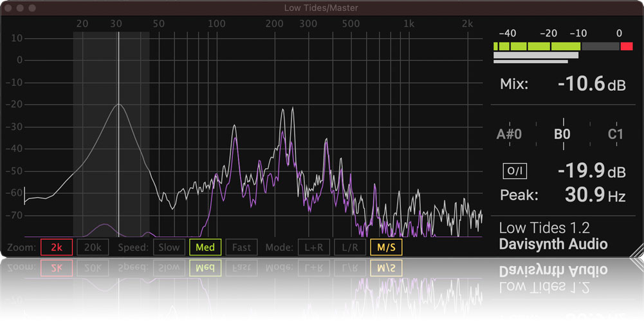
Task: Click the red clip indicator on level meter
Action: [x=626, y=46]
